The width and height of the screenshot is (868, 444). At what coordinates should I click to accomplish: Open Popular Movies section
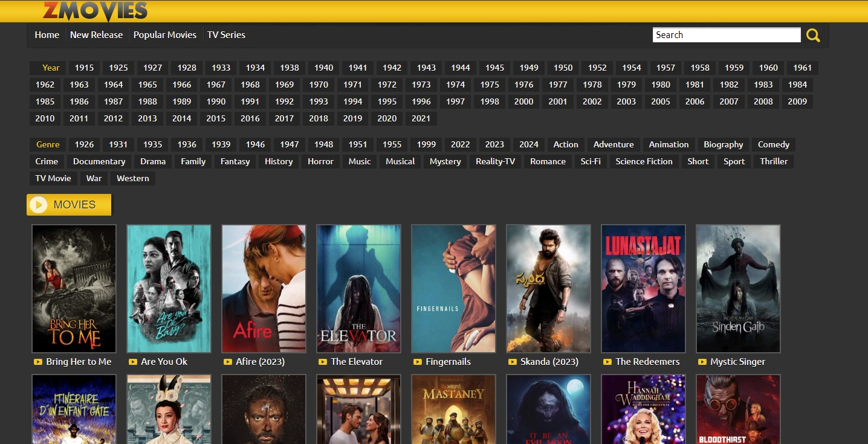[164, 35]
